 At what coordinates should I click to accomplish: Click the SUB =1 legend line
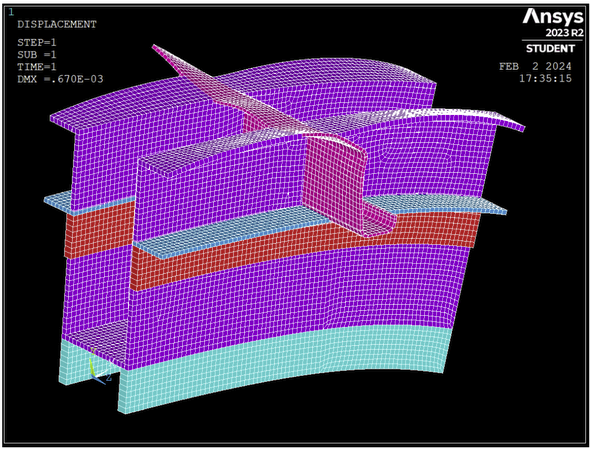pyautogui.click(x=37, y=55)
